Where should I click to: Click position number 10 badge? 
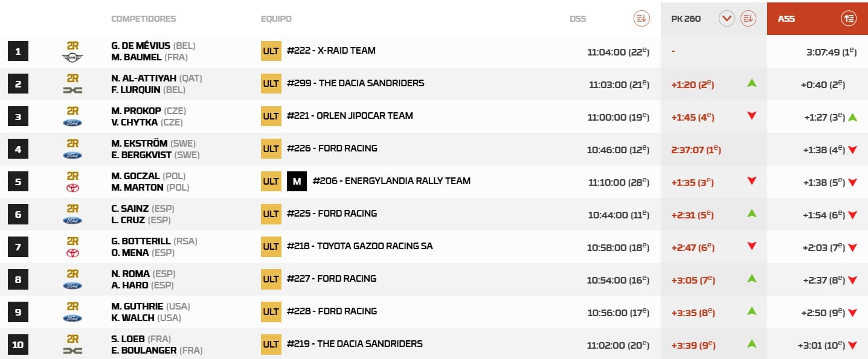click(x=18, y=345)
